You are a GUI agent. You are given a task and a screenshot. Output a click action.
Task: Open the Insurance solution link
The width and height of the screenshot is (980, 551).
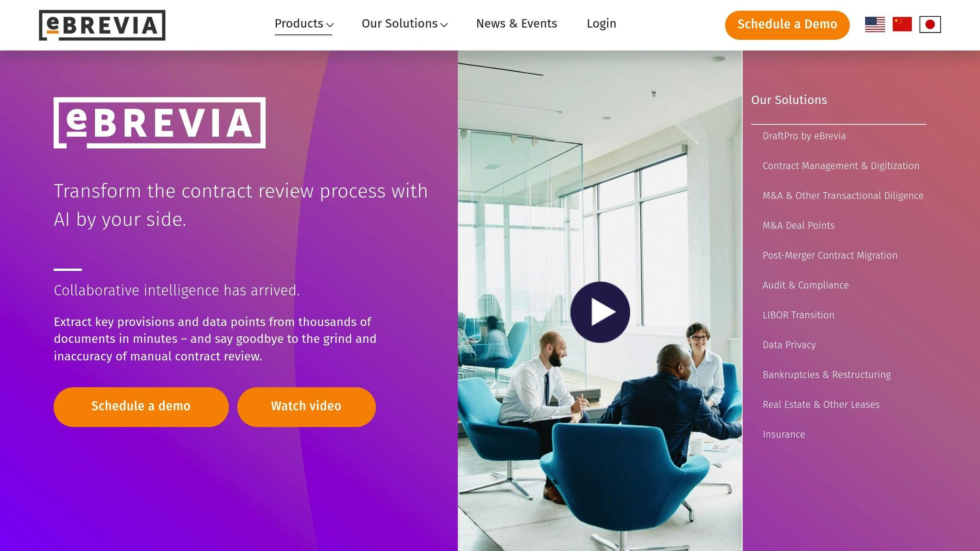click(x=783, y=434)
